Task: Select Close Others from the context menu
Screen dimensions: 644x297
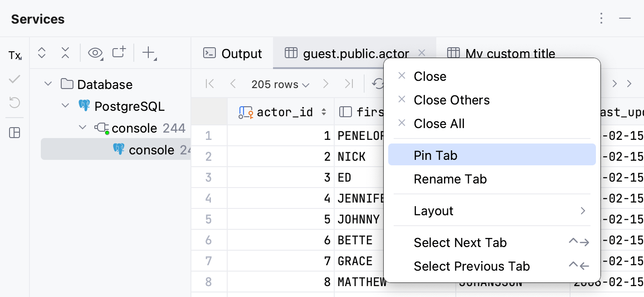Action: (x=451, y=100)
